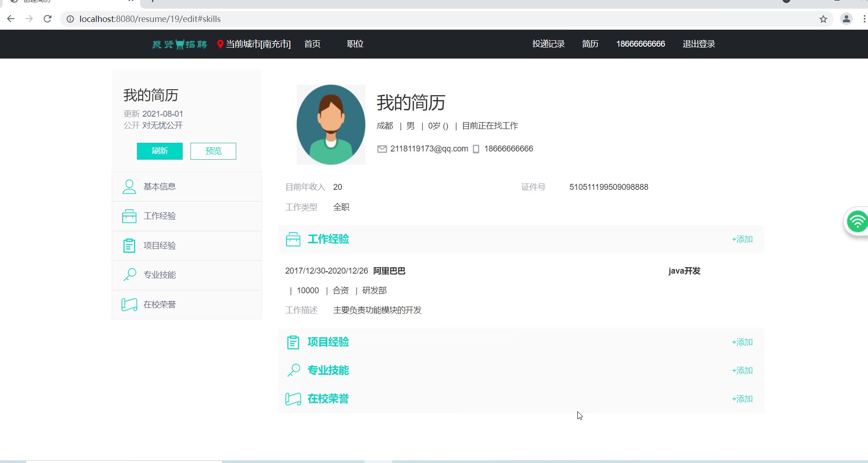
Task: Click the description 主要负责功能模块的开发
Action: coord(377,310)
